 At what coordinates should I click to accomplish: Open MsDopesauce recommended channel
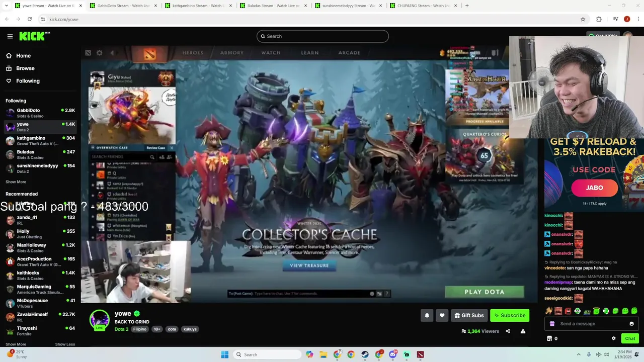pos(40,303)
